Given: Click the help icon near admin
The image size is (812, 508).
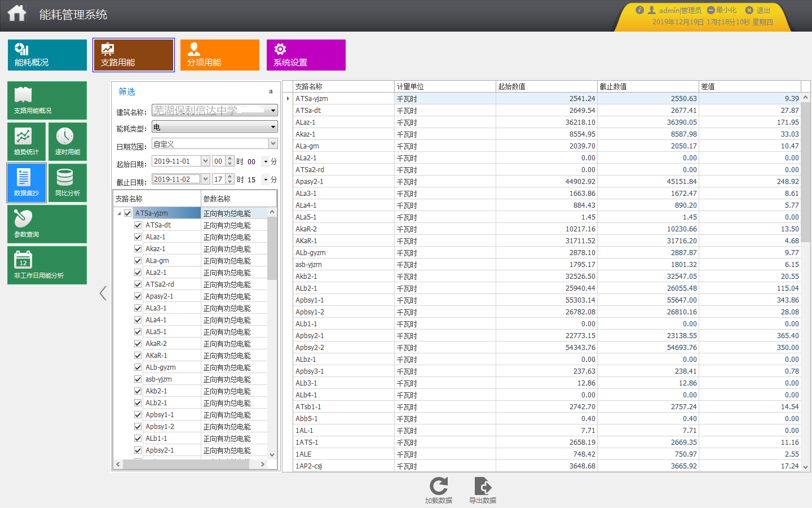Looking at the screenshot, I should tap(639, 10).
